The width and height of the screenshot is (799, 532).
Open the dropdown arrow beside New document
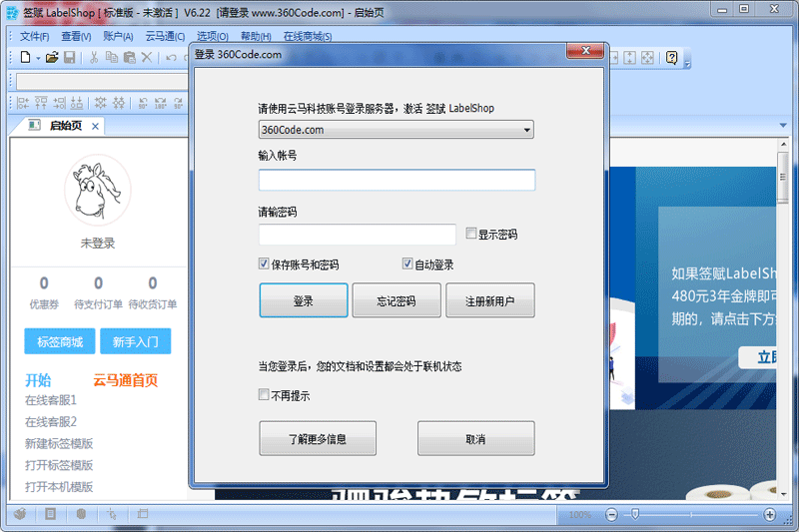[x=38, y=58]
